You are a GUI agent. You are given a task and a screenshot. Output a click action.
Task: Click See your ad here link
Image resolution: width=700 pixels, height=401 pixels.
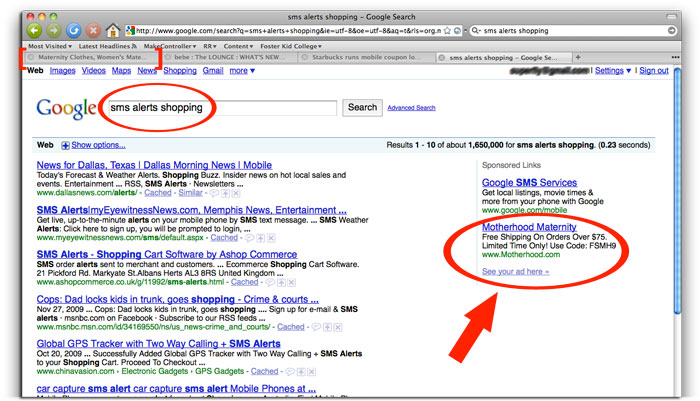(516, 272)
